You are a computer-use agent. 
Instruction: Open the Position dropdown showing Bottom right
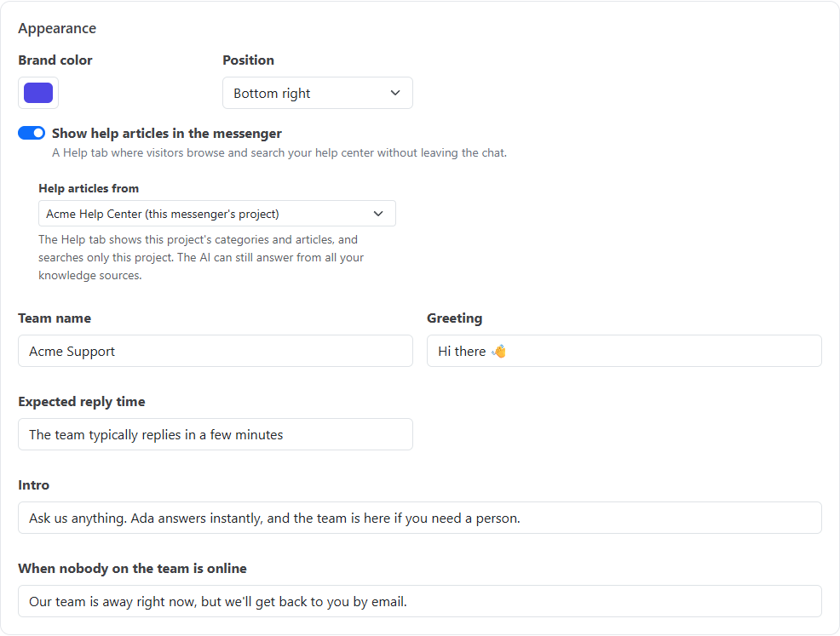pyautogui.click(x=318, y=93)
